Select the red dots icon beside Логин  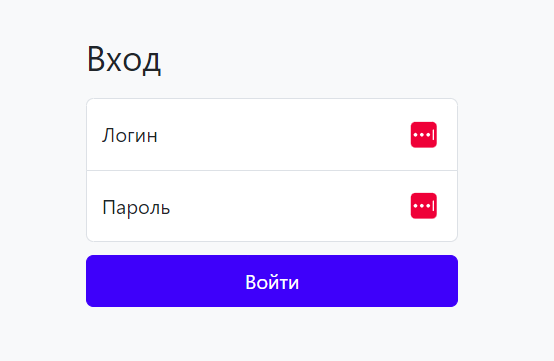(x=424, y=135)
